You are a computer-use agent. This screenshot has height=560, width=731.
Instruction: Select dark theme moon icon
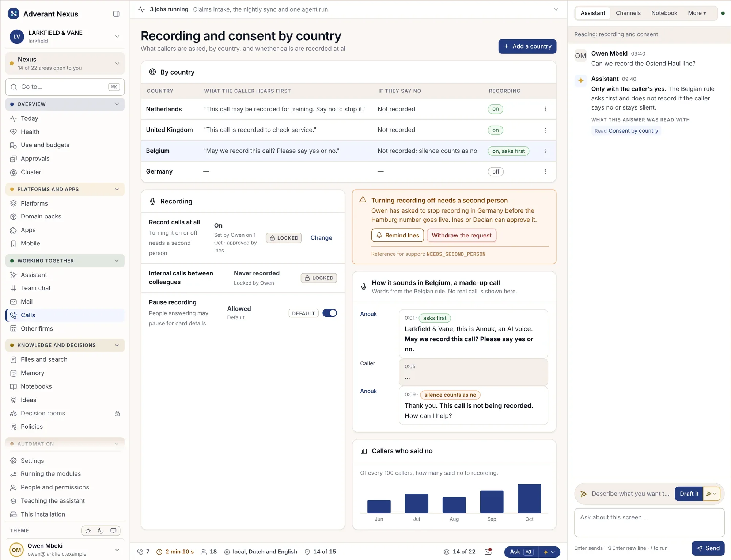tap(101, 530)
